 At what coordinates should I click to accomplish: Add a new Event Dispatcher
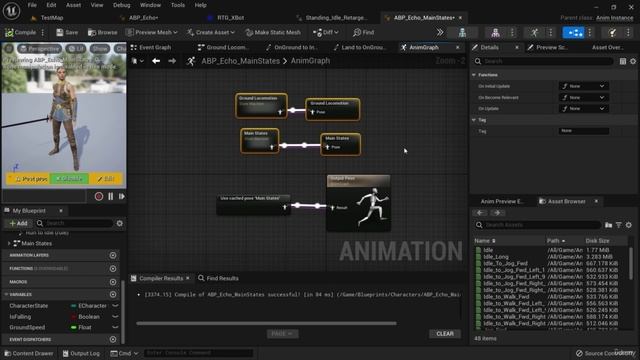point(113,339)
